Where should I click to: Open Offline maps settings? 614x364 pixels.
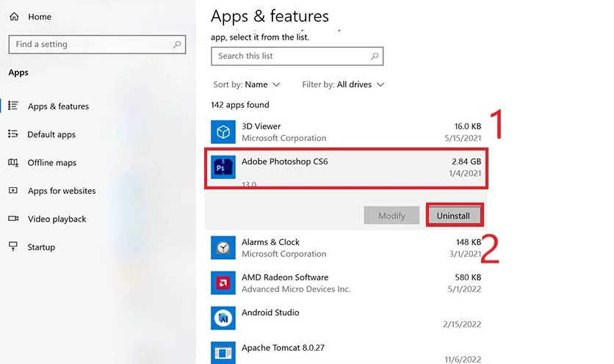(x=51, y=163)
